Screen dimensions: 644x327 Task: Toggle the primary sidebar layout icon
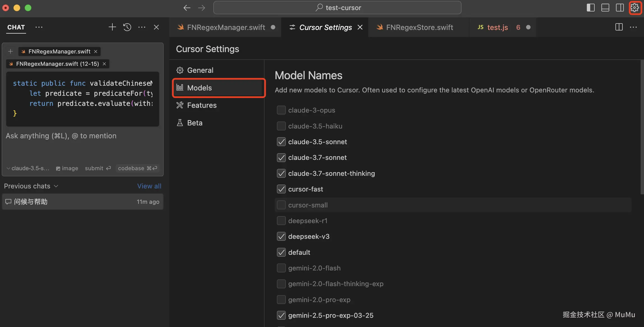(590, 8)
